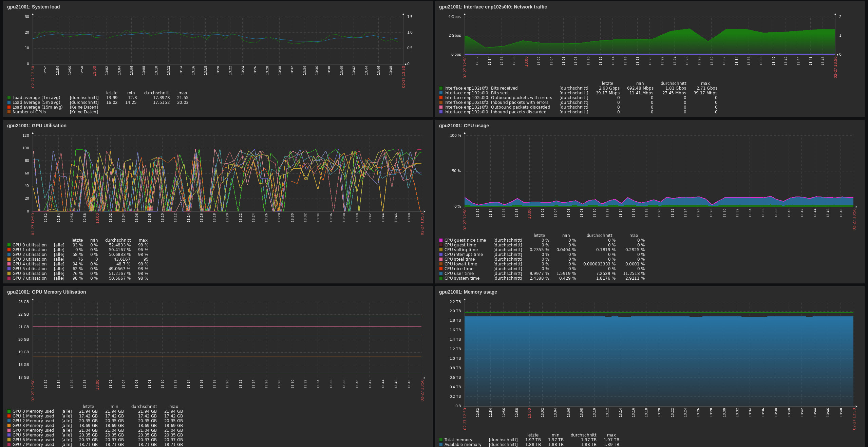Viewport: 868px width, 447px height.
Task: Click CPU user time latest value 9.9977 %
Action: tap(539, 274)
